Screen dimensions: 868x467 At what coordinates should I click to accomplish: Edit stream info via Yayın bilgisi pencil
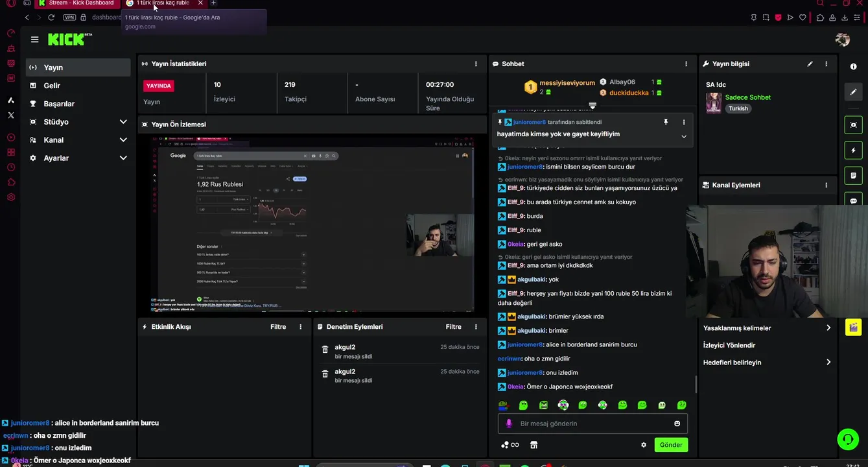pyautogui.click(x=810, y=64)
